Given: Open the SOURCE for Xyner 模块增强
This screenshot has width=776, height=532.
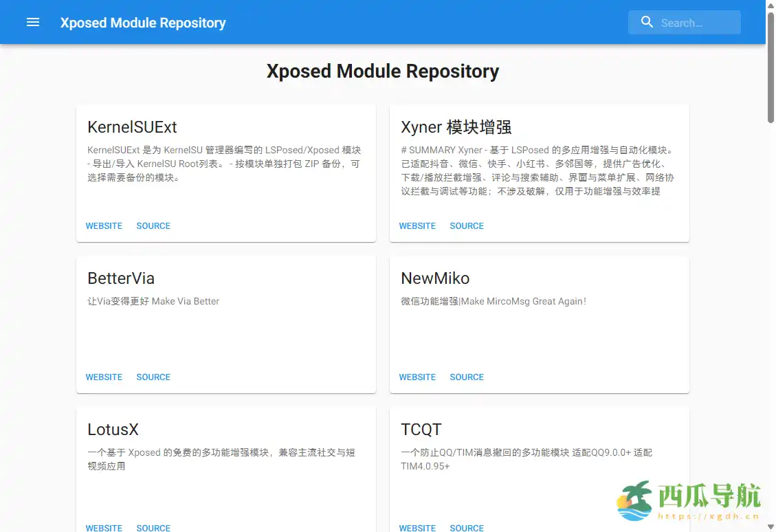Looking at the screenshot, I should coord(467,225).
